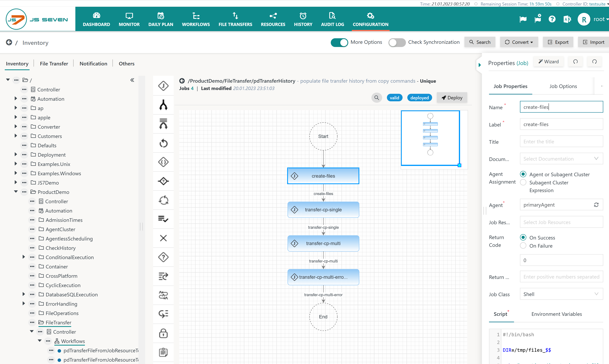Open the Job Options tab
609x364 pixels.
pyautogui.click(x=563, y=86)
